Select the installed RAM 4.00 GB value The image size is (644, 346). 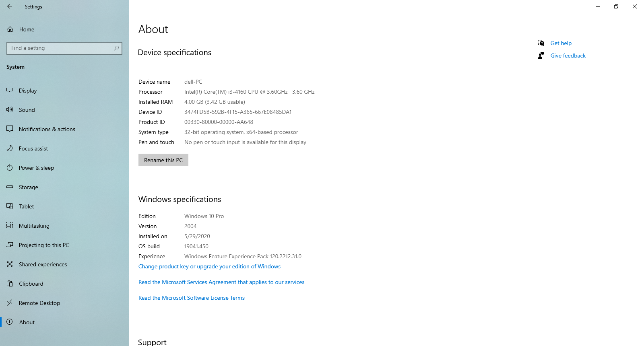click(215, 102)
